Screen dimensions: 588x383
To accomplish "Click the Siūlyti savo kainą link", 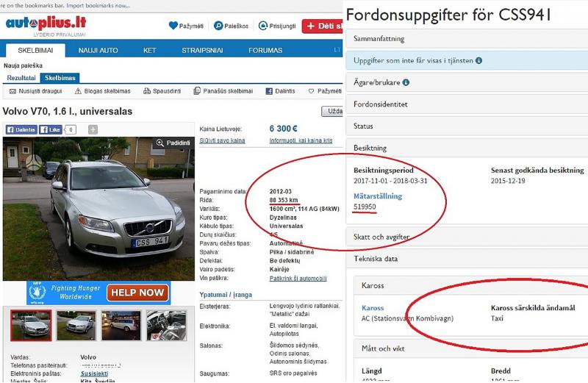I will [x=222, y=140].
